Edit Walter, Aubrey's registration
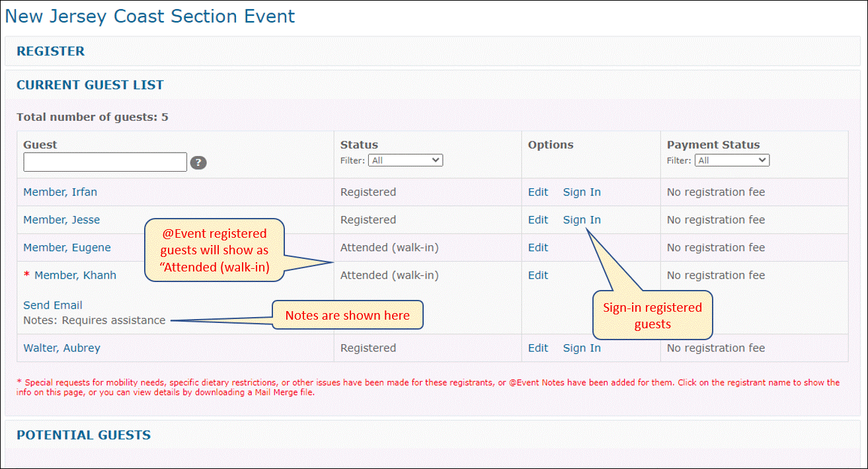This screenshot has width=868, height=469. [x=538, y=348]
